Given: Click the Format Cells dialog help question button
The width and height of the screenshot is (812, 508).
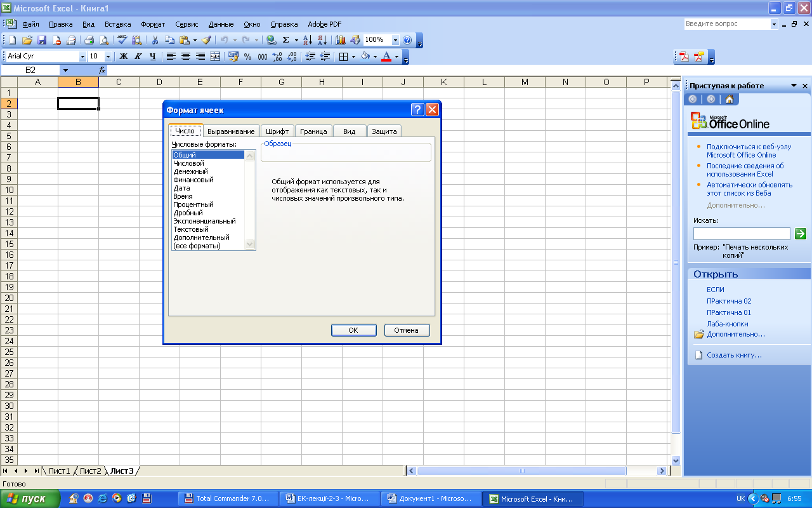Looking at the screenshot, I should (417, 110).
